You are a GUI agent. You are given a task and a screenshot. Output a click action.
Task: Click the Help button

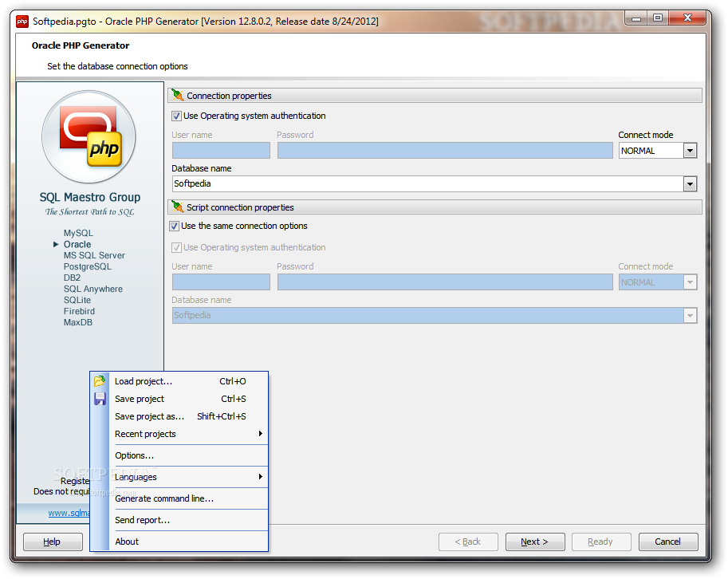pyautogui.click(x=53, y=542)
